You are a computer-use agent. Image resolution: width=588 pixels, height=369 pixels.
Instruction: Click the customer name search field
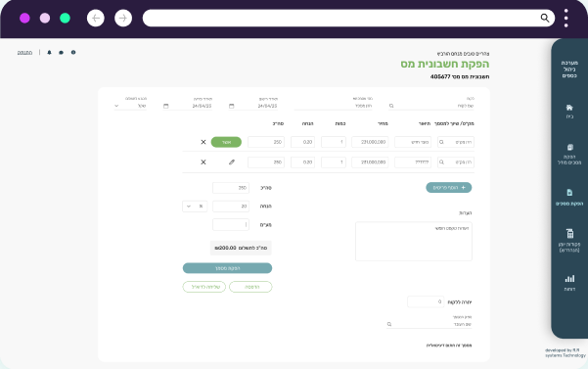coord(430,106)
